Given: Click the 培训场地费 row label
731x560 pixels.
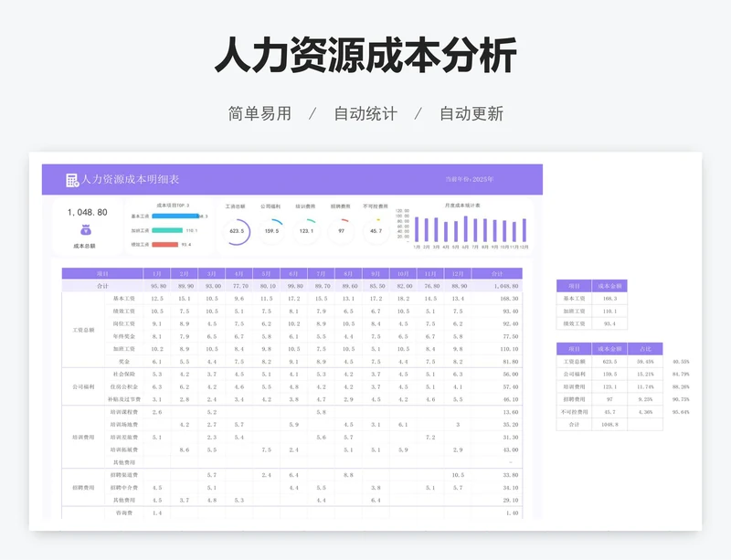Looking at the screenshot, I should click(x=124, y=425).
